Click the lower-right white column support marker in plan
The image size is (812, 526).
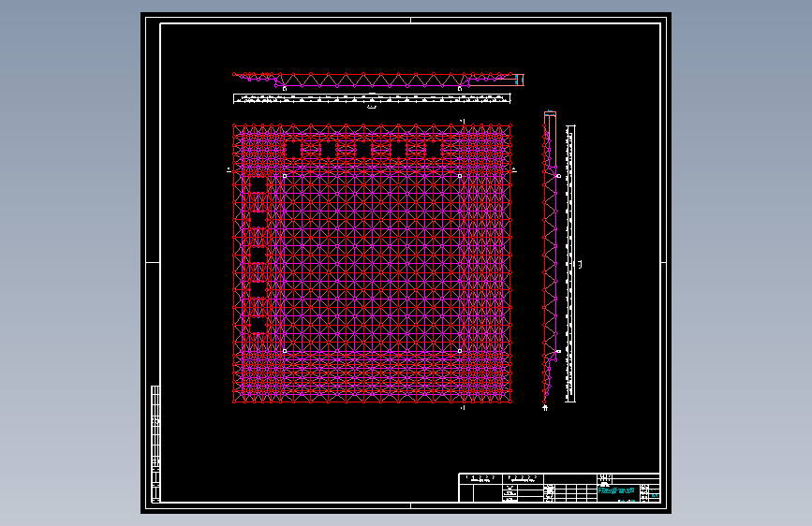click(x=460, y=351)
